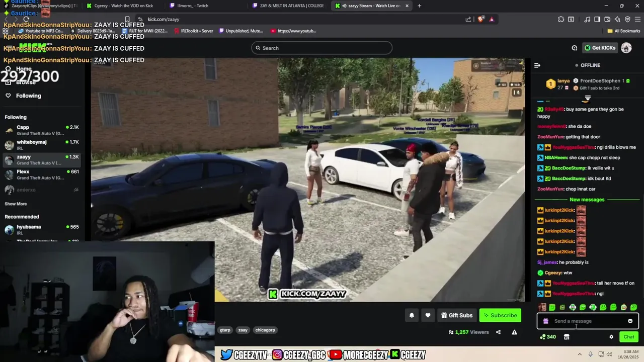Click the Ianya top gifter on the leaderboard
Screen dimensions: 644x362
click(558, 84)
